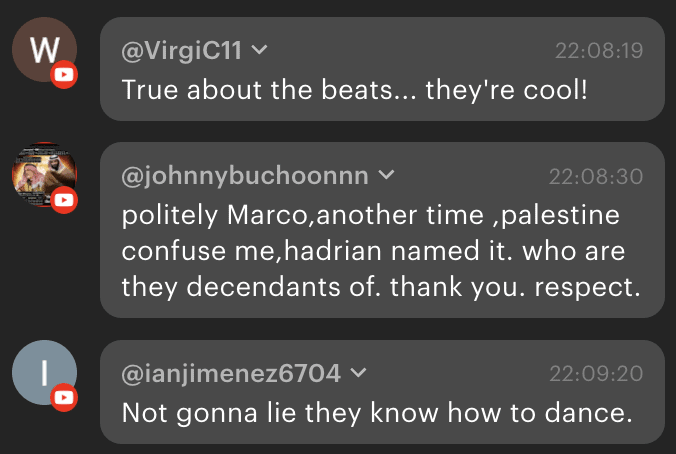Click the @johnnybuchoonnn username

[244, 176]
